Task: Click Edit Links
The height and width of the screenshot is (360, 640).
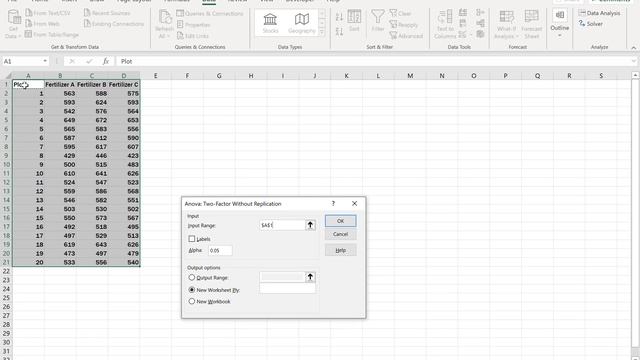Action: click(x=193, y=36)
